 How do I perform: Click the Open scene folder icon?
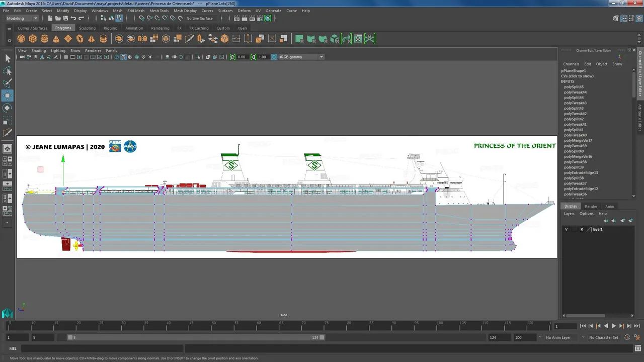[x=58, y=18]
